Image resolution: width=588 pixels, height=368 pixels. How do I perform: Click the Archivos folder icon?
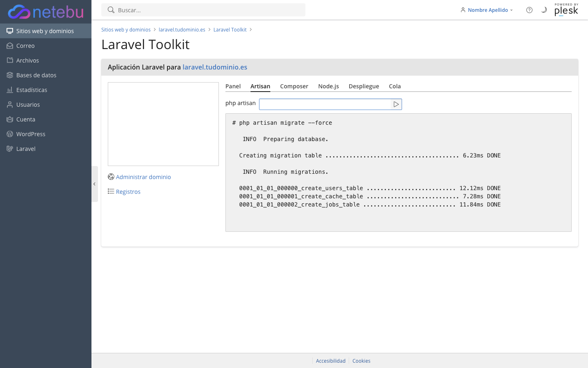[x=10, y=61]
